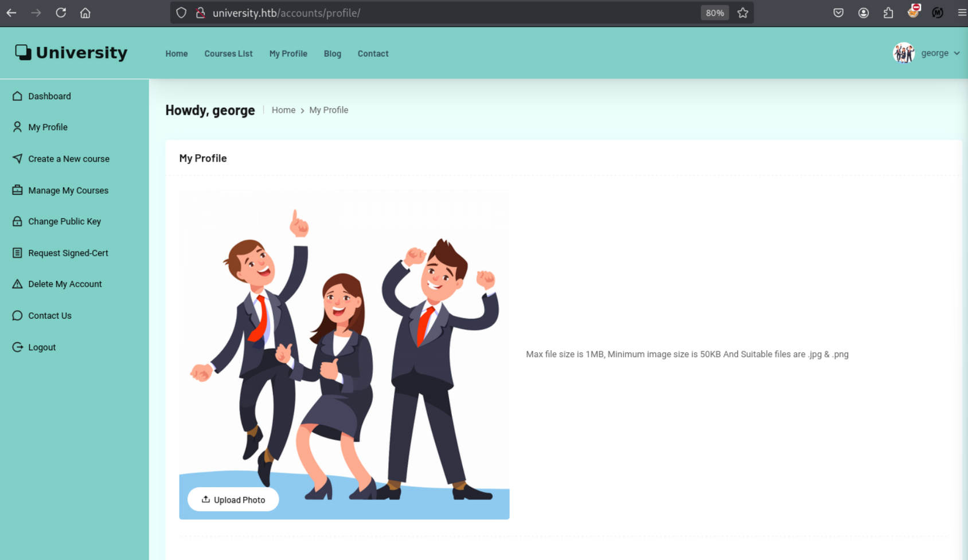Bookmark this page with star icon
Viewport: 968px width, 560px height.
743,13
